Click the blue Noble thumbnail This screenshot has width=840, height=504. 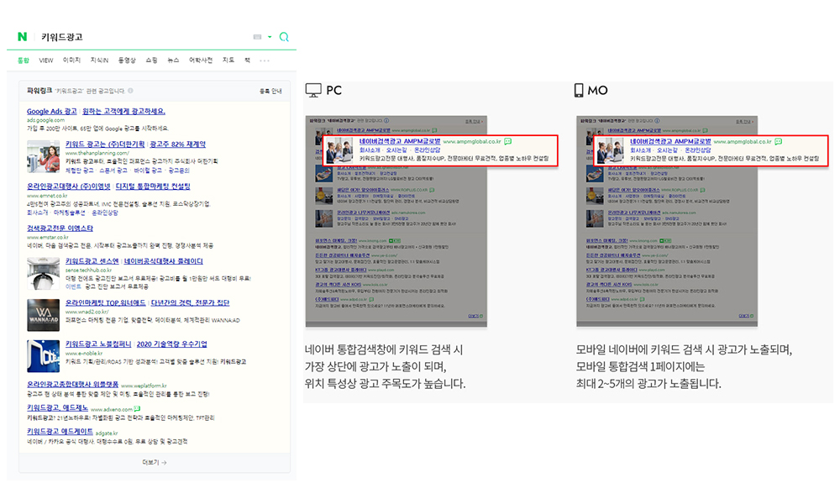coord(44,356)
